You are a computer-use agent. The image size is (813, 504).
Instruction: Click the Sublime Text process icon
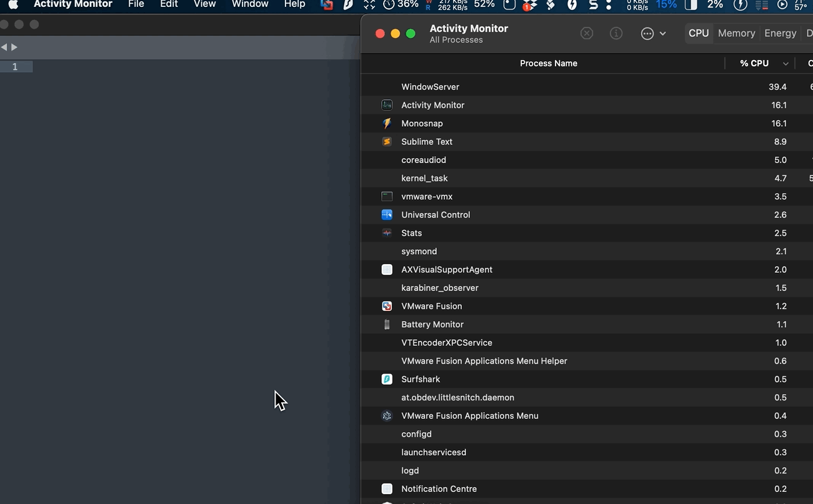387,142
